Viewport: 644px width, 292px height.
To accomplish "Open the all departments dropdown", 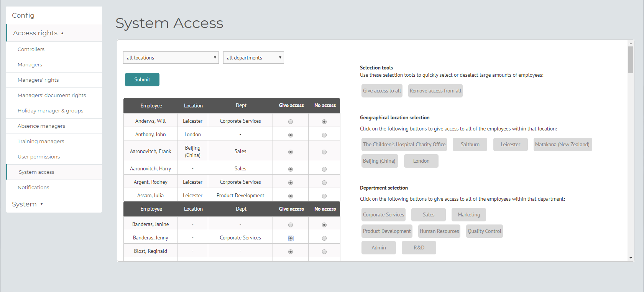I will click(x=253, y=58).
